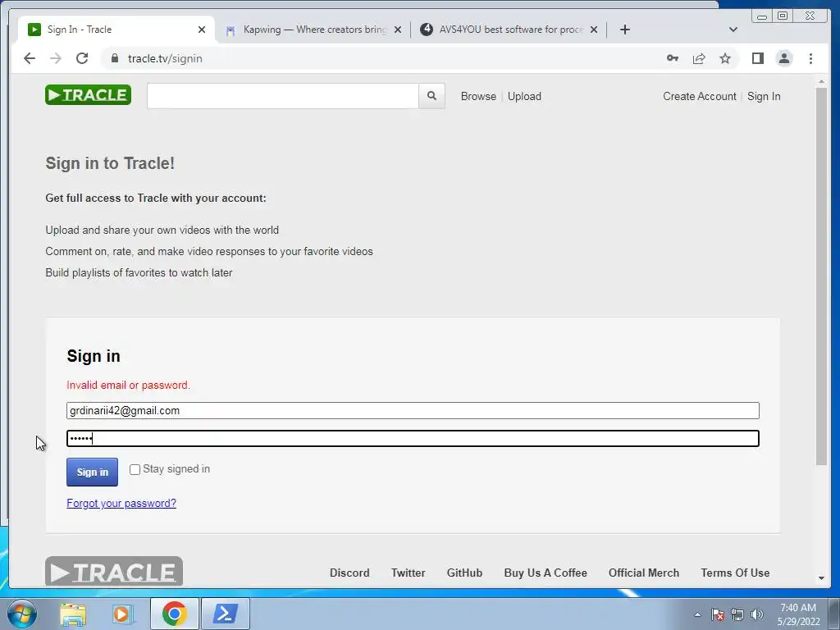Select the Sign In - Tracle tab
Viewport: 840px width, 630px height.
tap(116, 30)
